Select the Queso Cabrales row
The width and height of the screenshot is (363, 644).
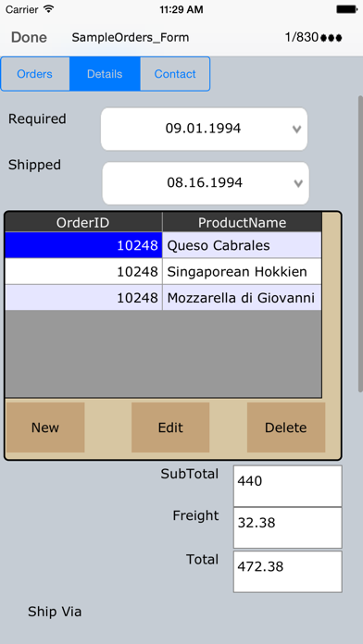[163, 245]
